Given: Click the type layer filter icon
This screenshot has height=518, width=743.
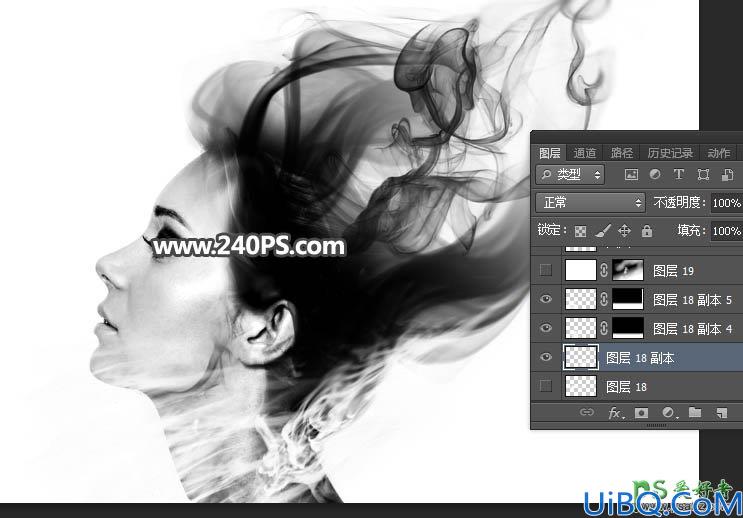Looking at the screenshot, I should pos(679,174).
